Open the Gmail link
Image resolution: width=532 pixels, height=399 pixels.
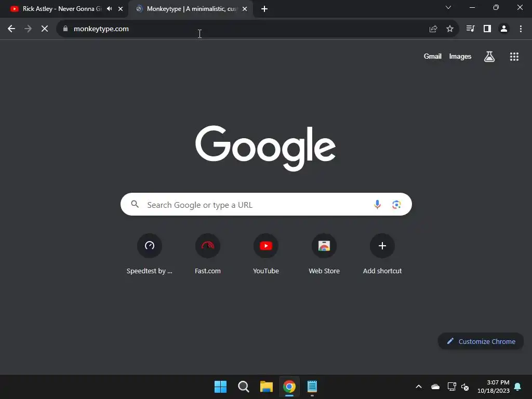[433, 56]
